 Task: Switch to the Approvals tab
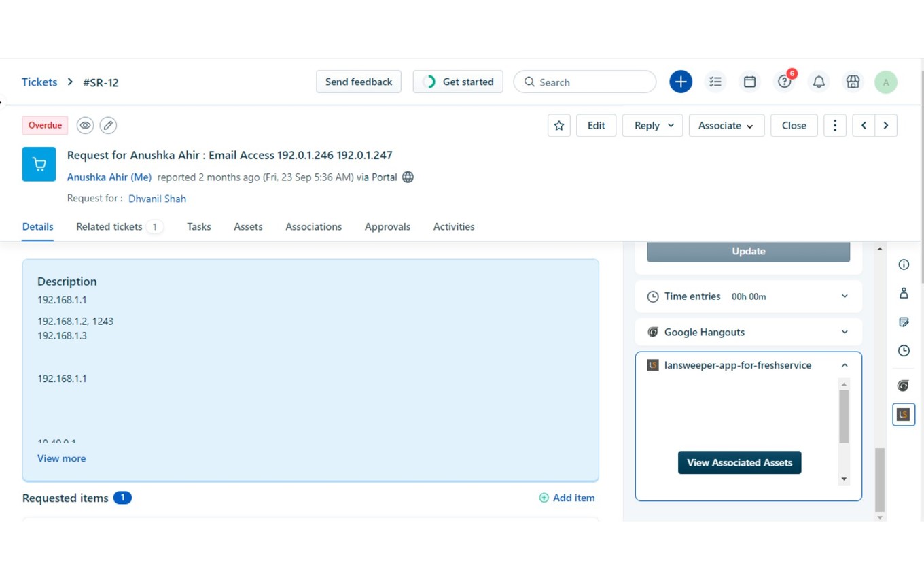pos(387,226)
